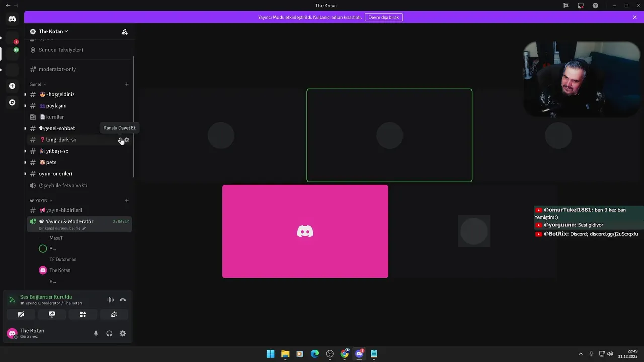This screenshot has height=362, width=644.
Task: Click the flag icon in title bar
Action: pos(566,5)
